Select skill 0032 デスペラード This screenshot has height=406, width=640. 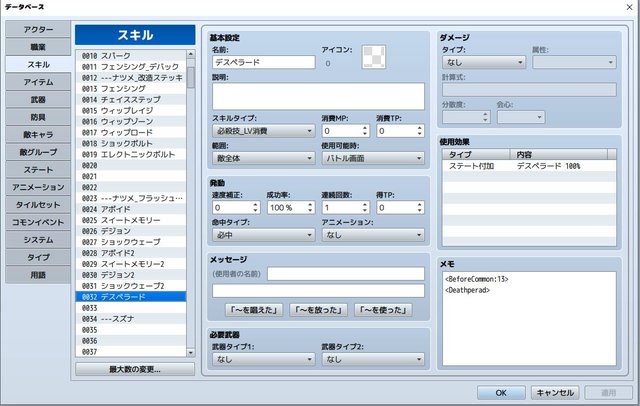(131, 297)
